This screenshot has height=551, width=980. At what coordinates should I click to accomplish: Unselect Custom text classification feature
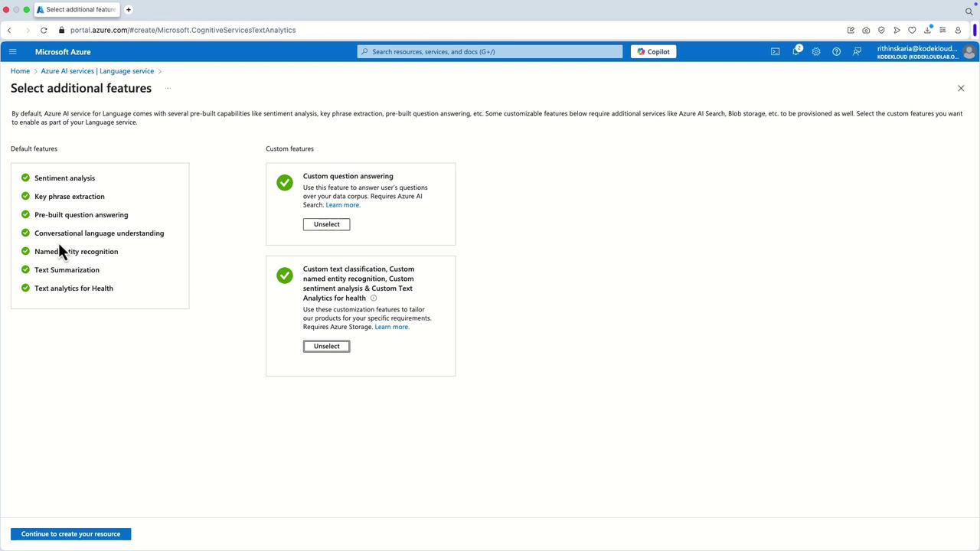[x=326, y=346]
